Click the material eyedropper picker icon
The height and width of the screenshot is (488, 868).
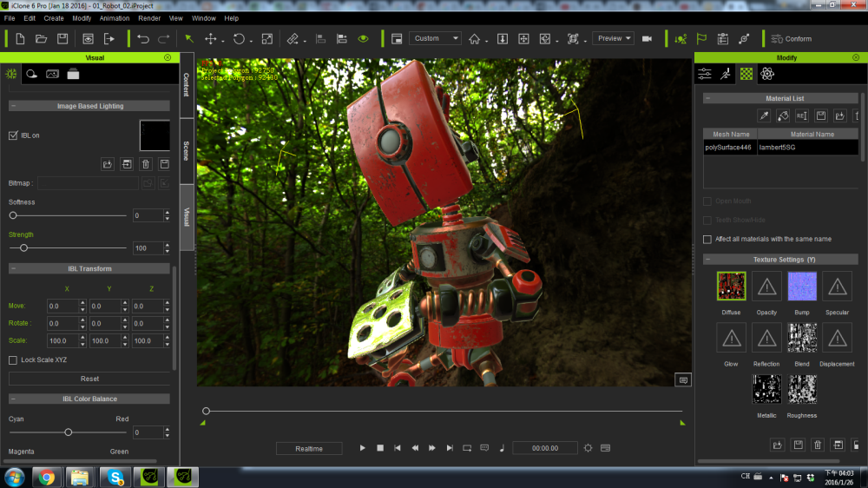pos(764,115)
